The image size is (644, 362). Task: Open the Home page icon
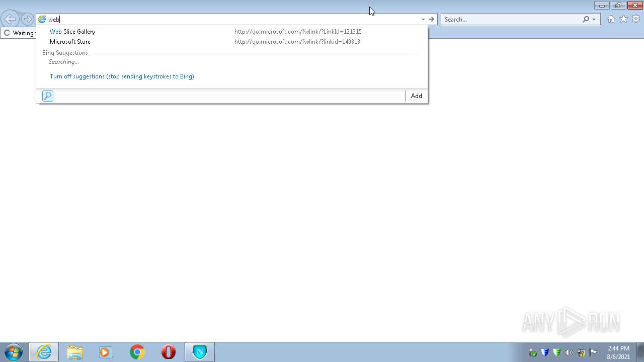(x=611, y=19)
